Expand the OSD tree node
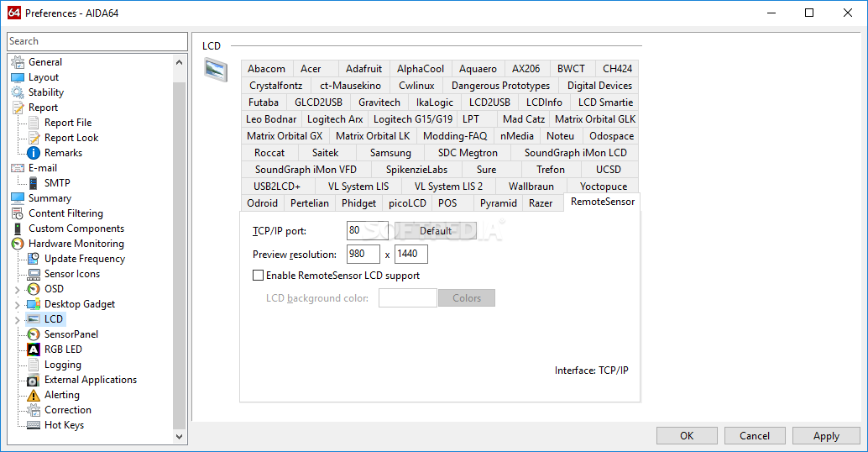 pyautogui.click(x=17, y=290)
